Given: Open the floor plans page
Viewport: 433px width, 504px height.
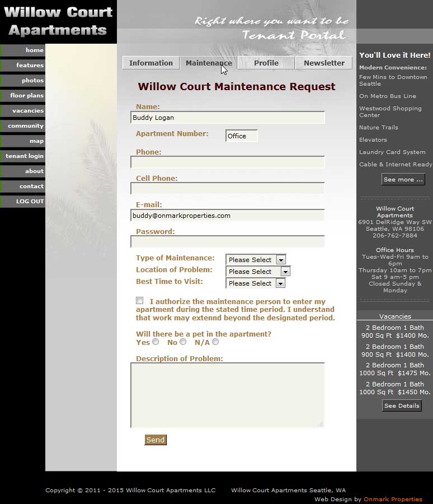Looking at the screenshot, I should pos(22,95).
